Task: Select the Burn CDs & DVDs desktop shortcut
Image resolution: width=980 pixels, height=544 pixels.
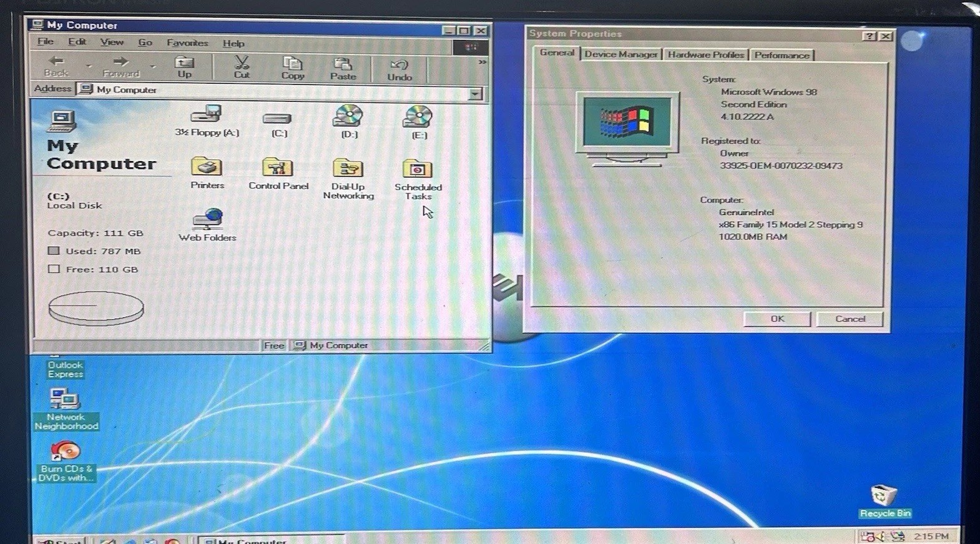Action: click(66, 462)
